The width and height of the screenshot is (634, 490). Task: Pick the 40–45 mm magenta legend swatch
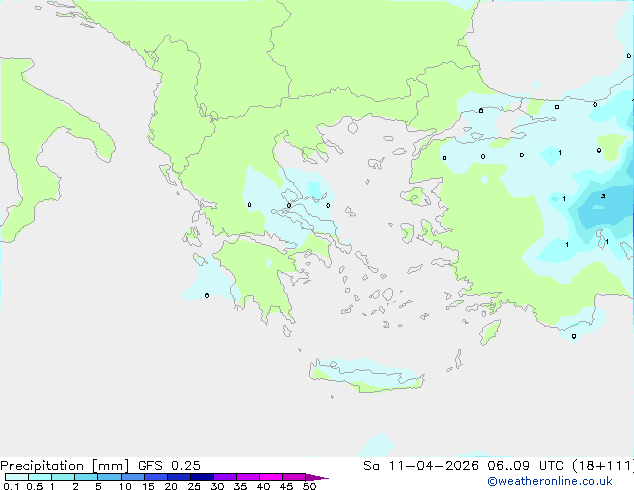click(271, 477)
